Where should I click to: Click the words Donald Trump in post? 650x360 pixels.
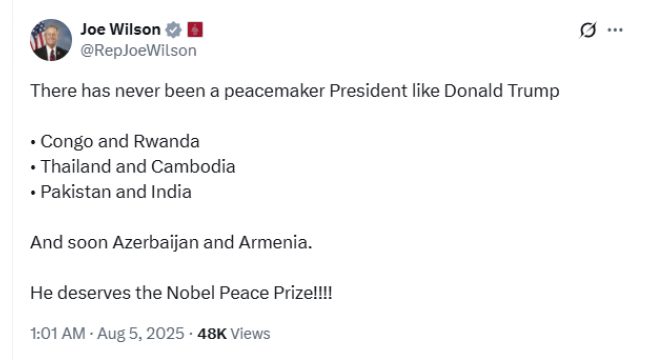[x=502, y=91]
